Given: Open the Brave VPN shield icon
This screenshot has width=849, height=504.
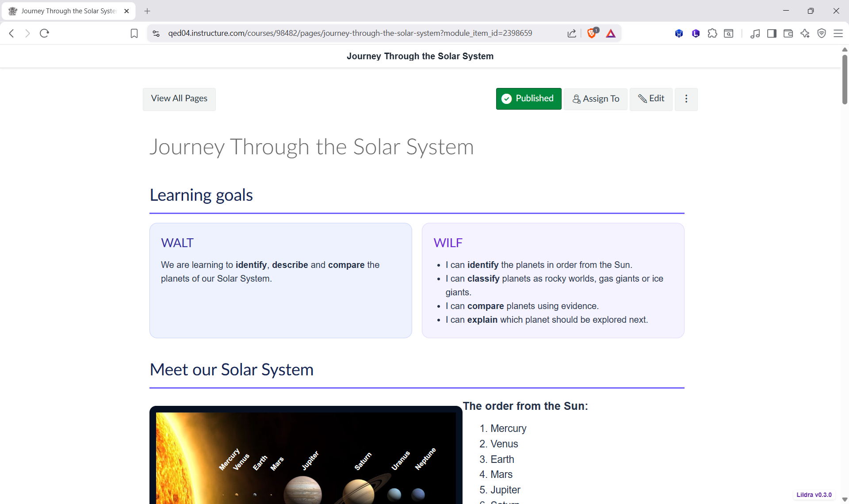Looking at the screenshot, I should [x=822, y=33].
